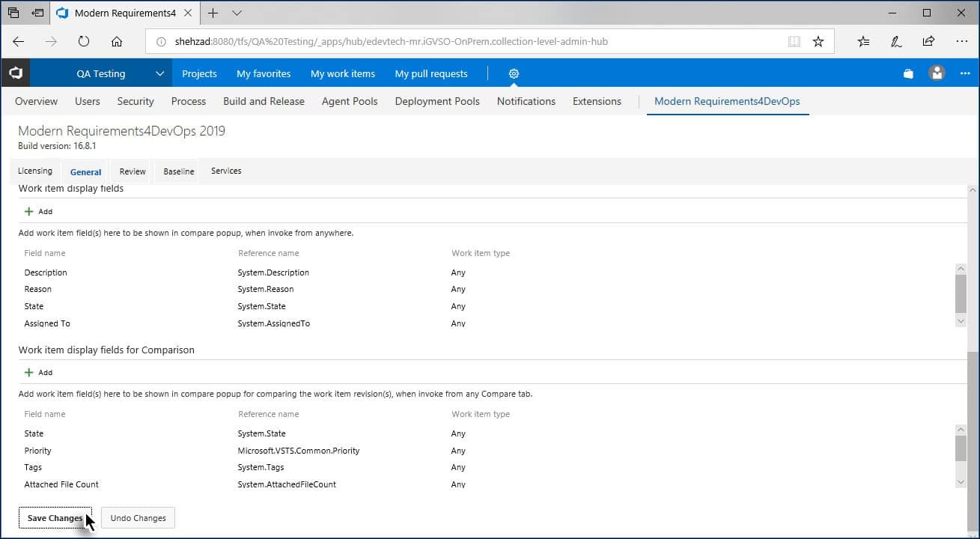980x539 pixels.
Task: Click the Undo Changes button
Action: click(138, 518)
